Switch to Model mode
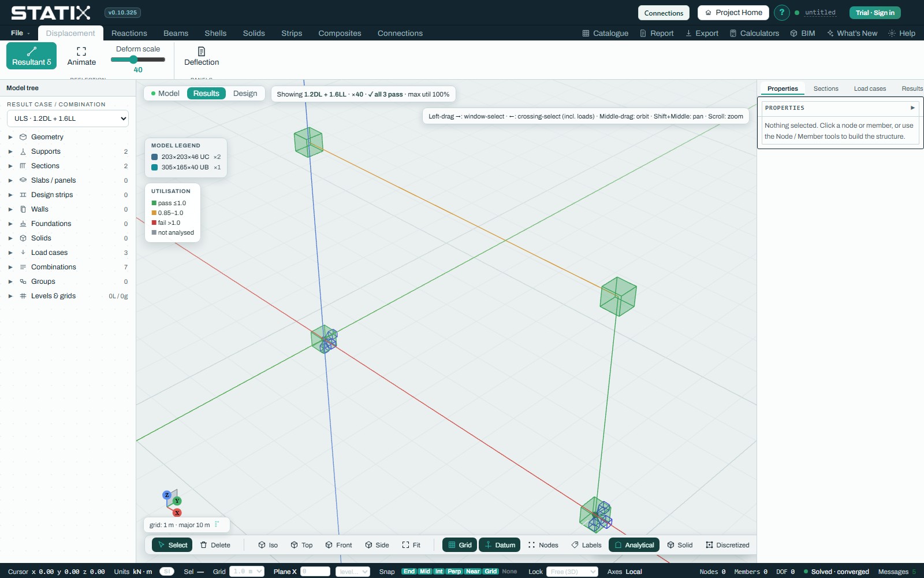 [x=165, y=94]
